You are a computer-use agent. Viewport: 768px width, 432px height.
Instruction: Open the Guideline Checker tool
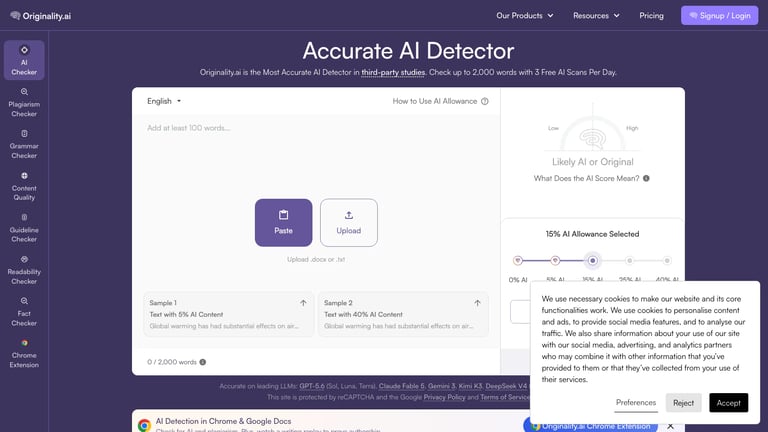pyautogui.click(x=24, y=228)
